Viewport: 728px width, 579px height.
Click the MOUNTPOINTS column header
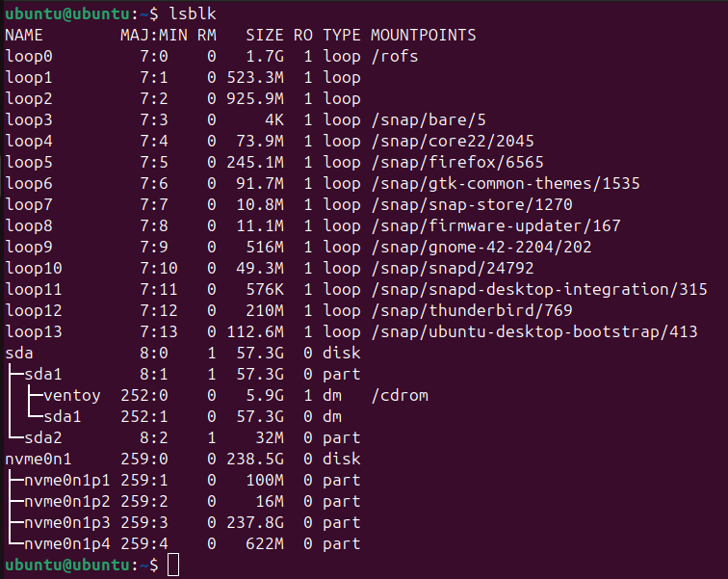click(424, 36)
